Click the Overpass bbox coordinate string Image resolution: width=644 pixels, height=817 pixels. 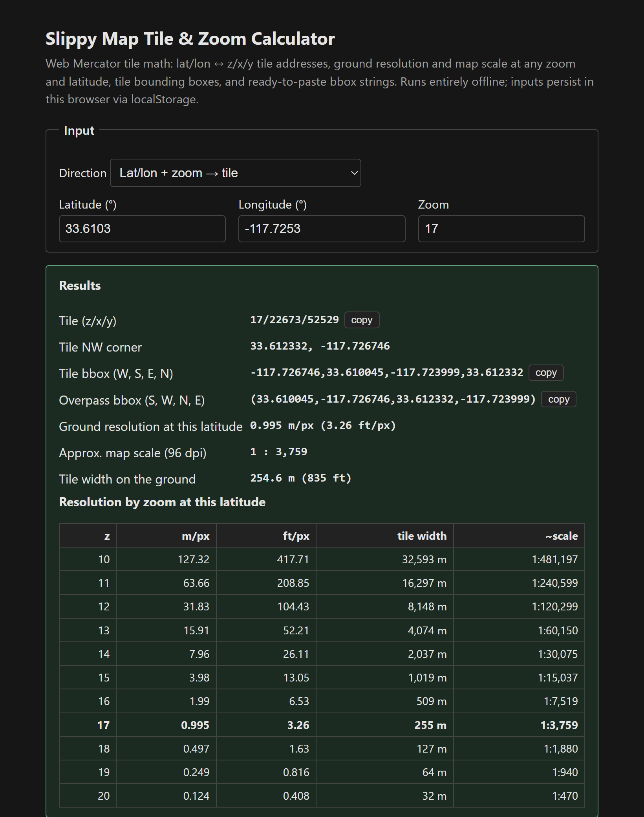(393, 399)
